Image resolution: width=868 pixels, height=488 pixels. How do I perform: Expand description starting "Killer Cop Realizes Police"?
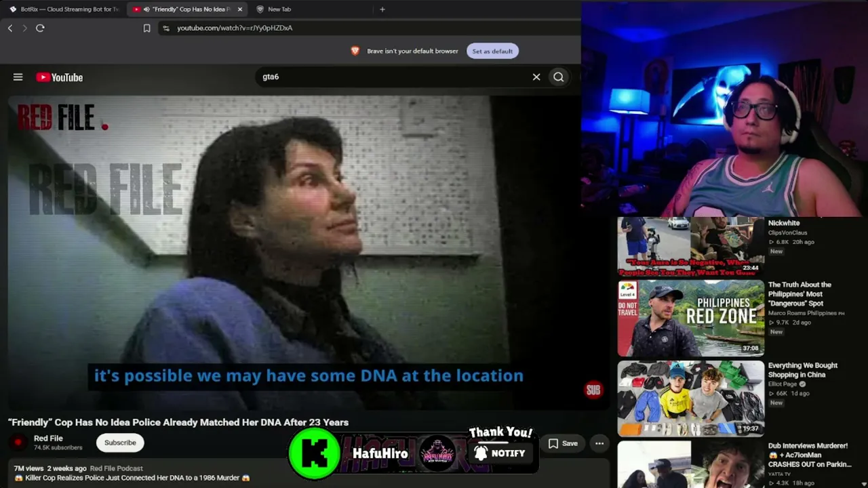[132, 478]
